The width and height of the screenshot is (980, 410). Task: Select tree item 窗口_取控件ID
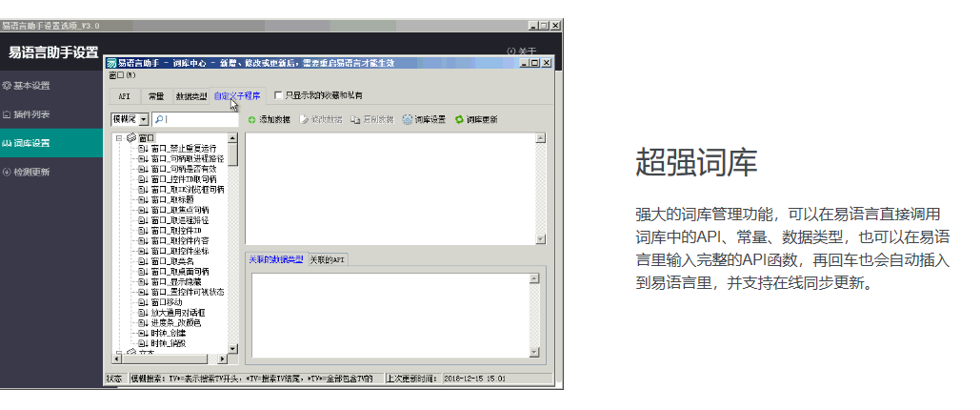[176, 231]
